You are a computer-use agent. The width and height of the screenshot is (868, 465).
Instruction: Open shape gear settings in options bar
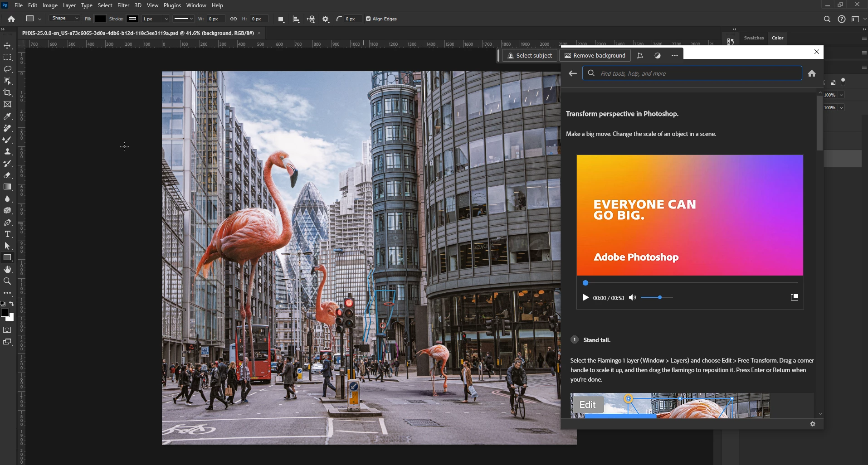click(x=326, y=19)
